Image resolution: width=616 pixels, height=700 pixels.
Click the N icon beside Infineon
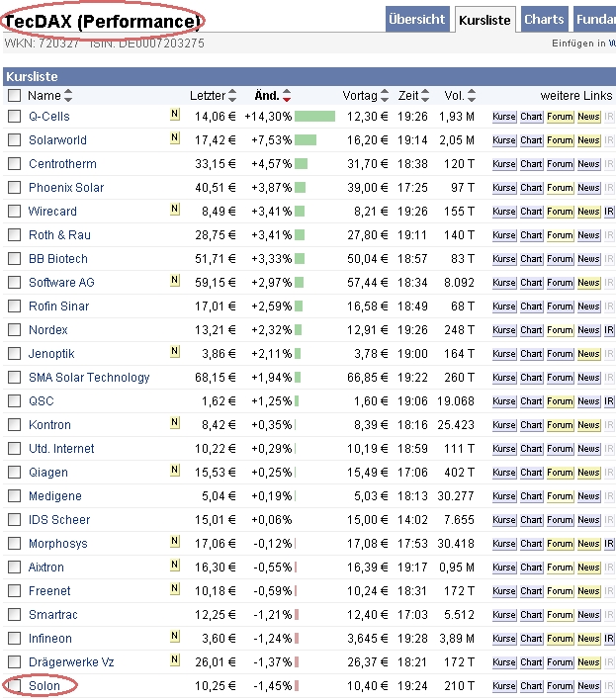[x=175, y=638]
